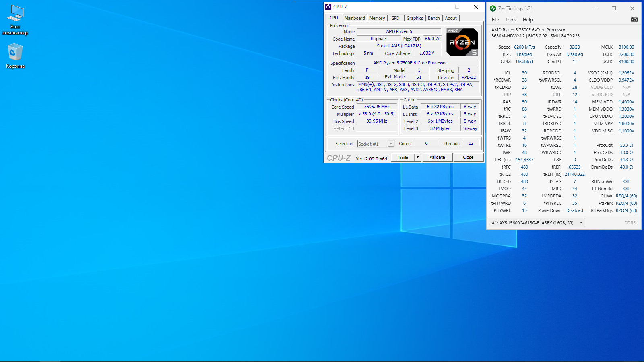
Task: Open the Bench tab
Action: click(433, 18)
